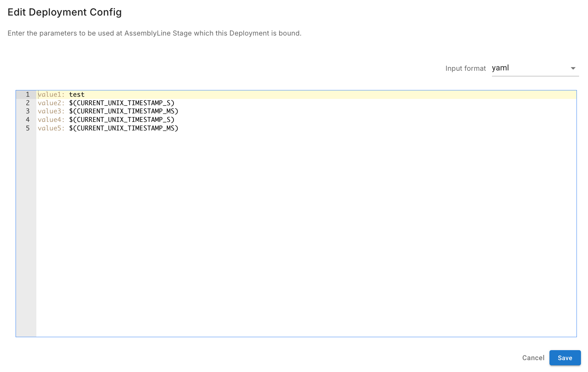Cancel editing the deployment config
Viewport: 588px width, 372px height.
[x=533, y=358]
